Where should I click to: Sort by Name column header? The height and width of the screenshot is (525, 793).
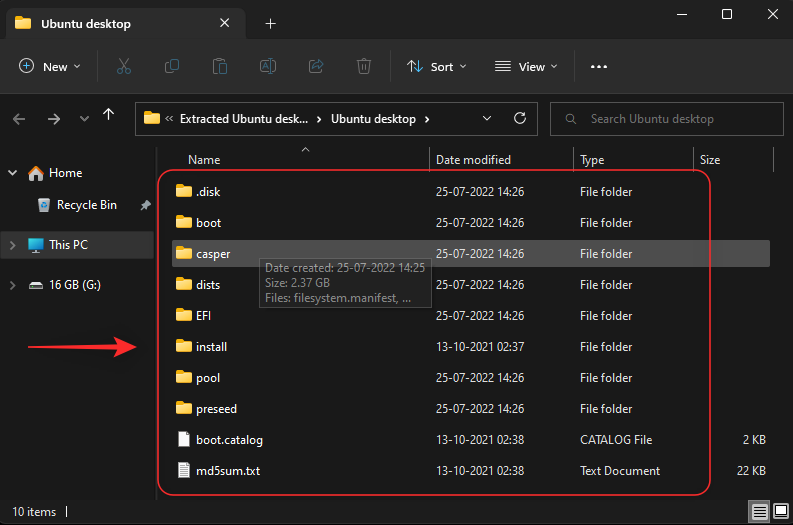coord(204,160)
